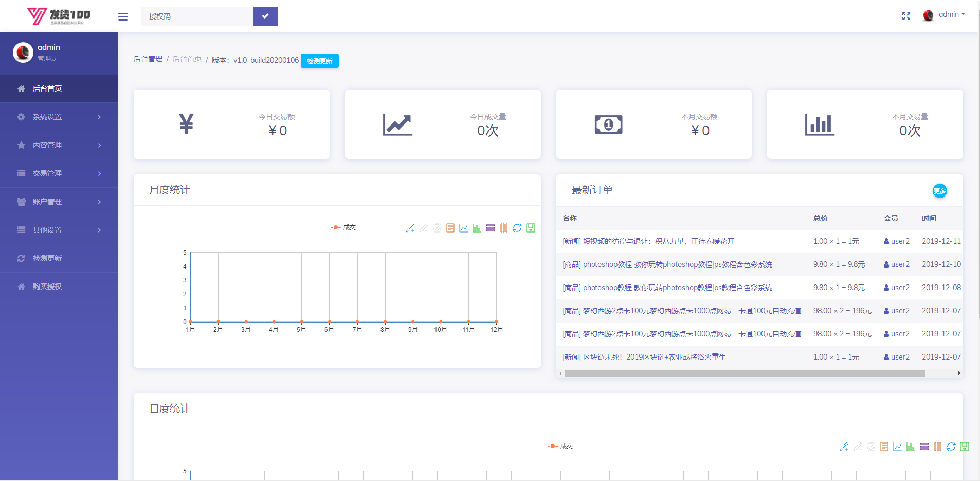
Task: Click clear-marks trash icon in 日度统计 chart
Action: click(871, 447)
